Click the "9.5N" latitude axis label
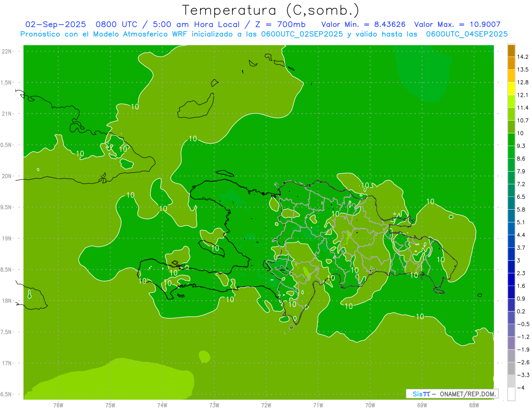Screen dimensions: 532x411 [7, 207]
